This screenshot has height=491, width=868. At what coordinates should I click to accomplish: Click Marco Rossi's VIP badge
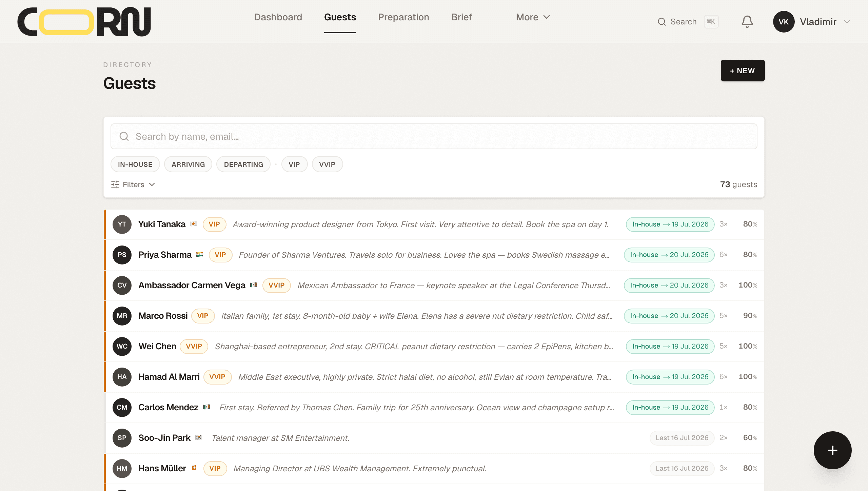(x=203, y=316)
